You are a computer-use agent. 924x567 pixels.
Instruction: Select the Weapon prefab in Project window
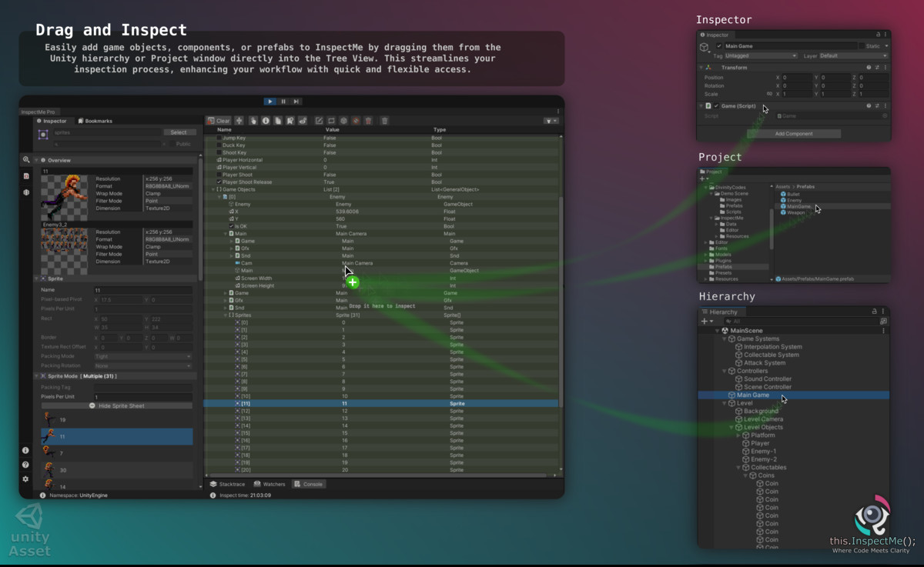pos(794,212)
